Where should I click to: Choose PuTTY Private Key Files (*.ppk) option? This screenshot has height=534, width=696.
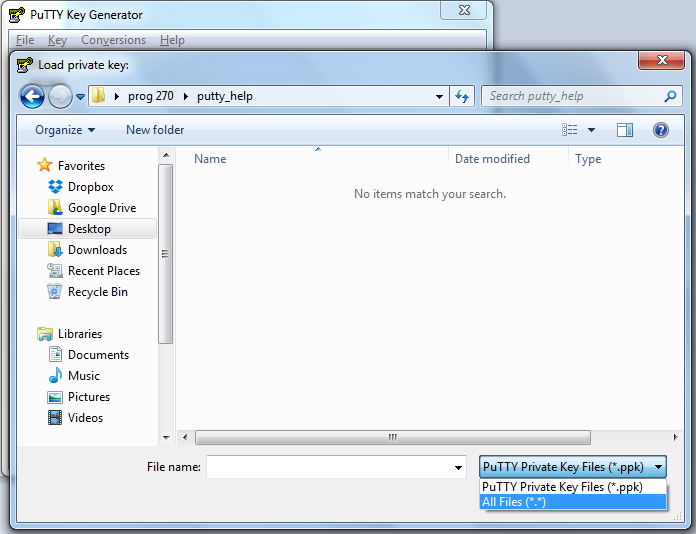[573, 487]
